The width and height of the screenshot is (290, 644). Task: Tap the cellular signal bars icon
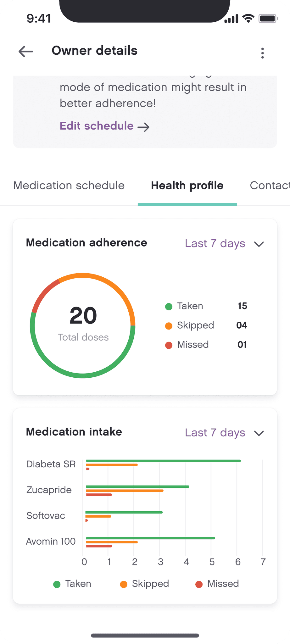(x=231, y=19)
